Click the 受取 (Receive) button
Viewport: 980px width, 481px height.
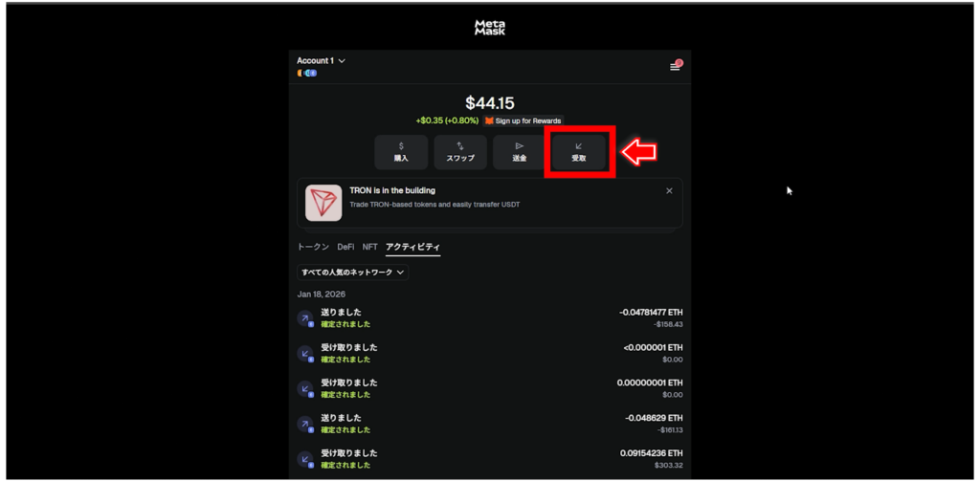(x=579, y=152)
